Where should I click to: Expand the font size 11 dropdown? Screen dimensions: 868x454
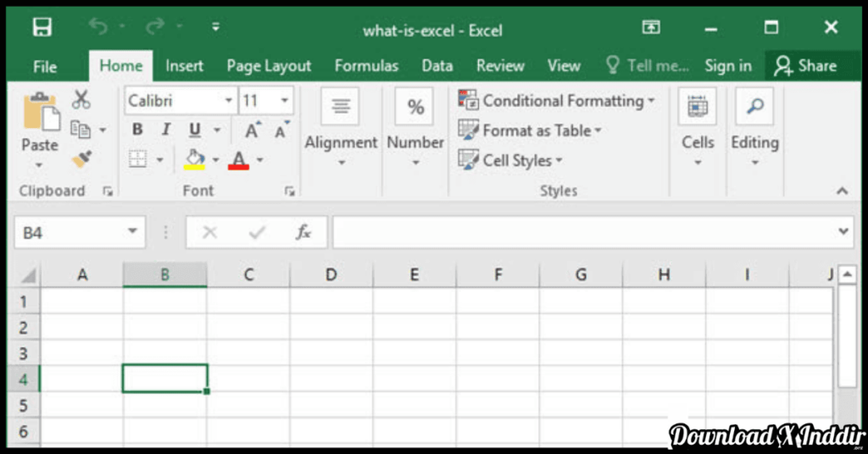285,101
